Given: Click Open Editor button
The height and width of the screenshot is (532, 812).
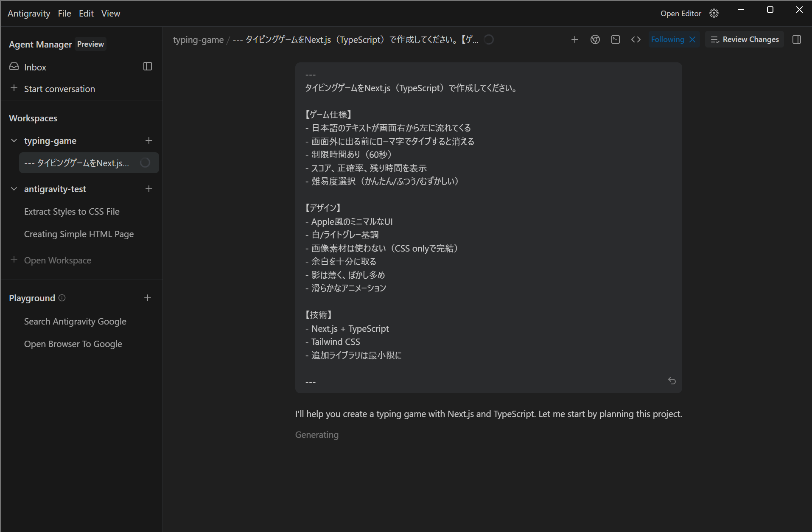Looking at the screenshot, I should 680,14.
